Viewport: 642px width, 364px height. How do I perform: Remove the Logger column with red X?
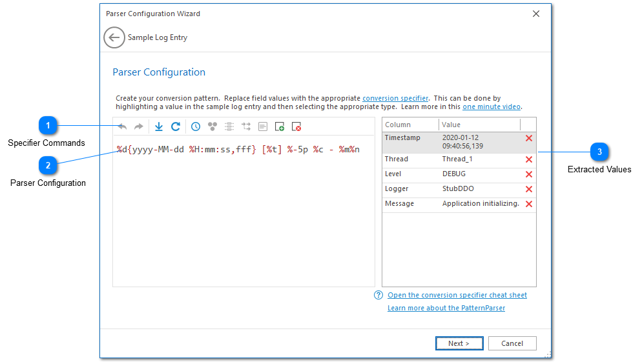click(529, 189)
